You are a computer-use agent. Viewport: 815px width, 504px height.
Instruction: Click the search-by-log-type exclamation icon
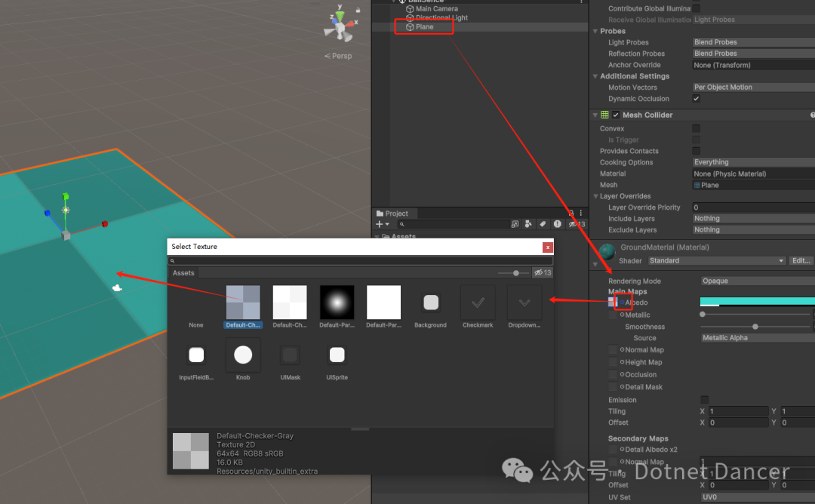tap(557, 224)
